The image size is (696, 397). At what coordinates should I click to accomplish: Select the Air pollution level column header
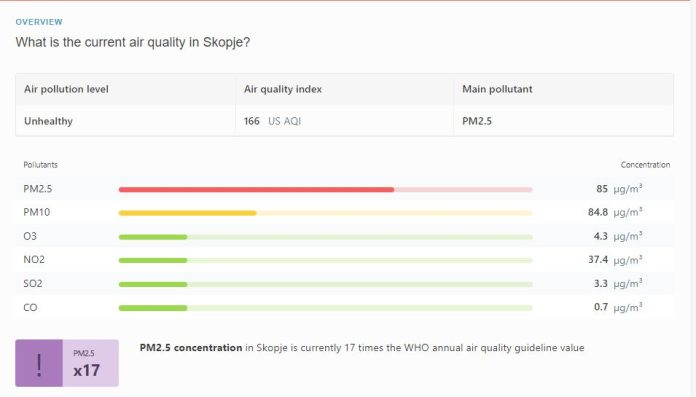(x=66, y=89)
